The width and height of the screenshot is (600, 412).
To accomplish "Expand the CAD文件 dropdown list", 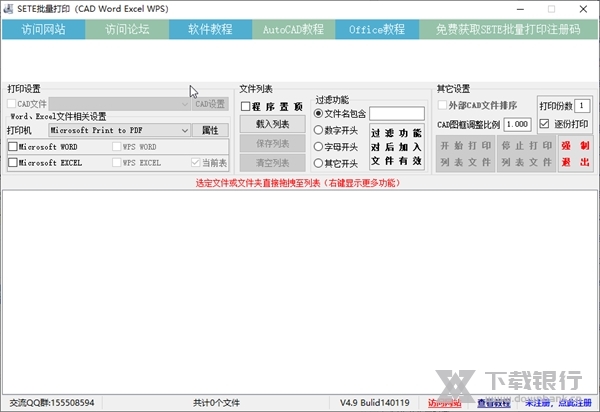I will [185, 104].
